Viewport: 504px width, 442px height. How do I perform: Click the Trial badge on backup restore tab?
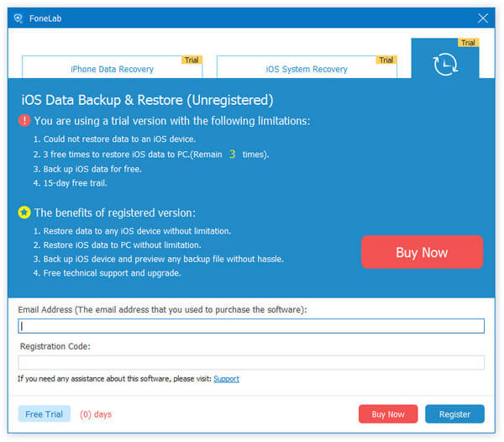pos(469,43)
